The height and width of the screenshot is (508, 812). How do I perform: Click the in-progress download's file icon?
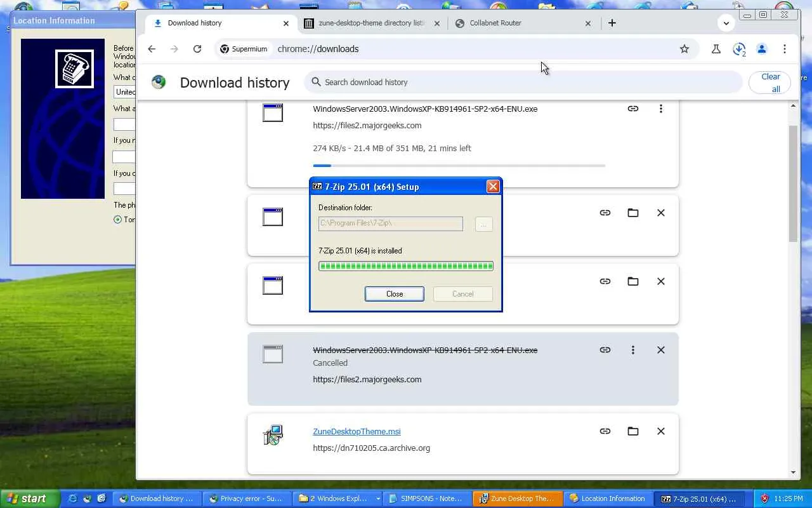coord(273,112)
